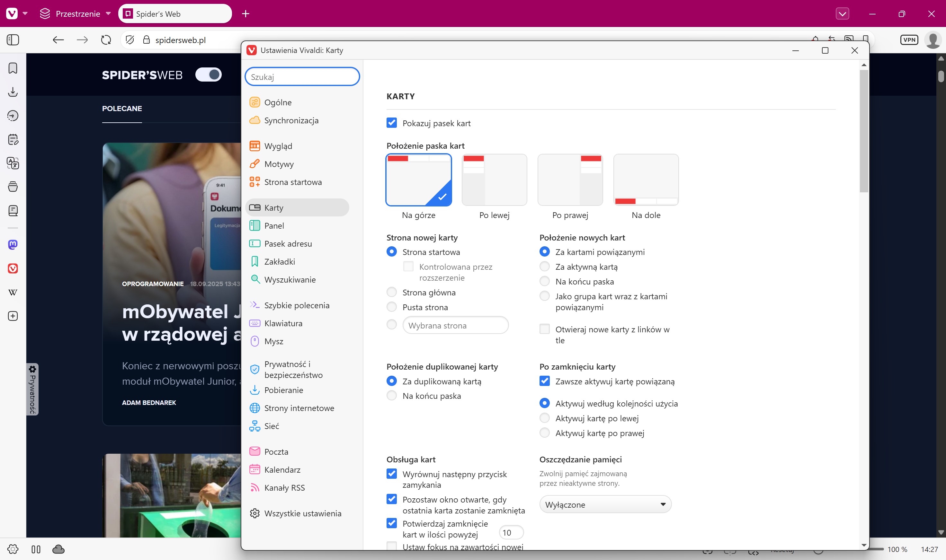
Task: Reload the page
Action: 106,39
